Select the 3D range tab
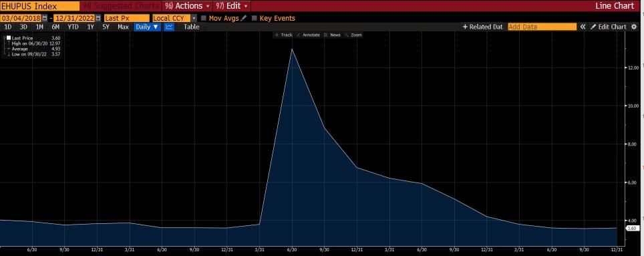The image size is (644, 256). (23, 27)
